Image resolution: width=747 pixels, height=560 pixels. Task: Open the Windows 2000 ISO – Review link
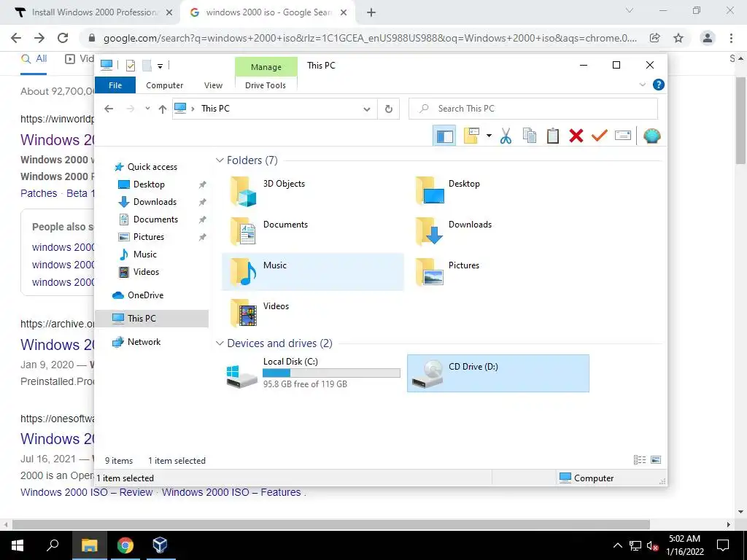pyautogui.click(x=86, y=492)
